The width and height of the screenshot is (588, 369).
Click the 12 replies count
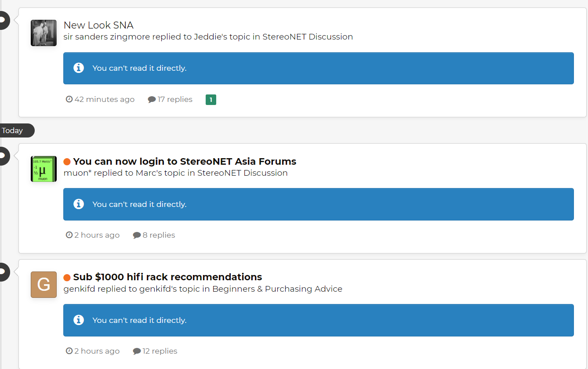coord(160,351)
